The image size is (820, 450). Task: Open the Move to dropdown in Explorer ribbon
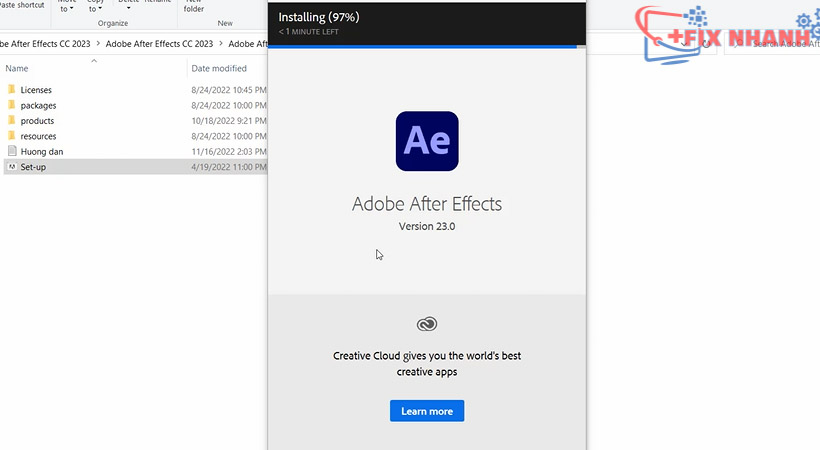click(x=66, y=6)
